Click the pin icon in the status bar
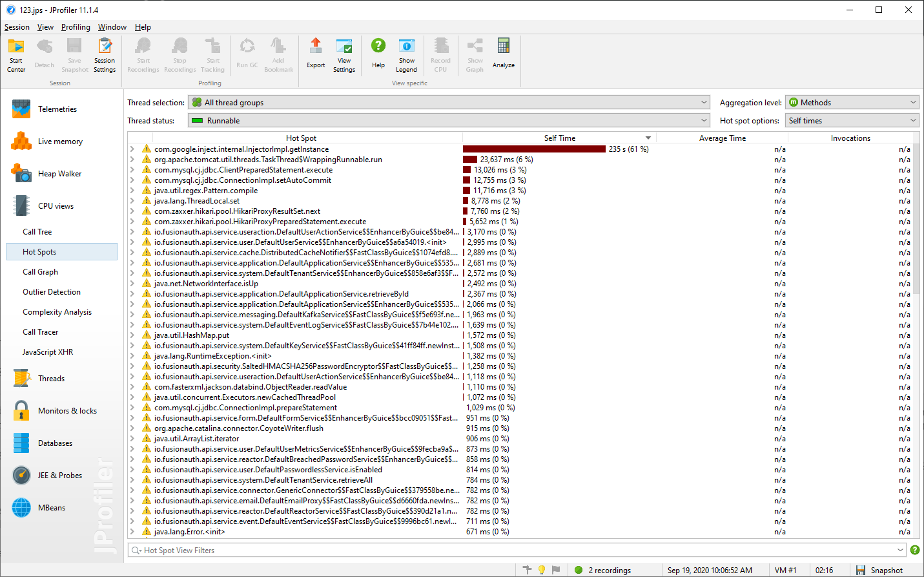924x577 pixels. click(528, 570)
